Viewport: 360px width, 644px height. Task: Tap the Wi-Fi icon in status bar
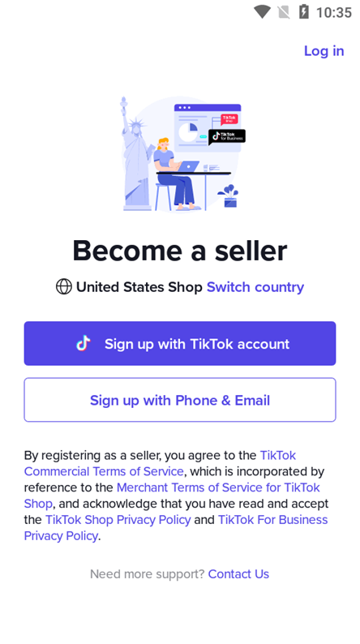(262, 12)
